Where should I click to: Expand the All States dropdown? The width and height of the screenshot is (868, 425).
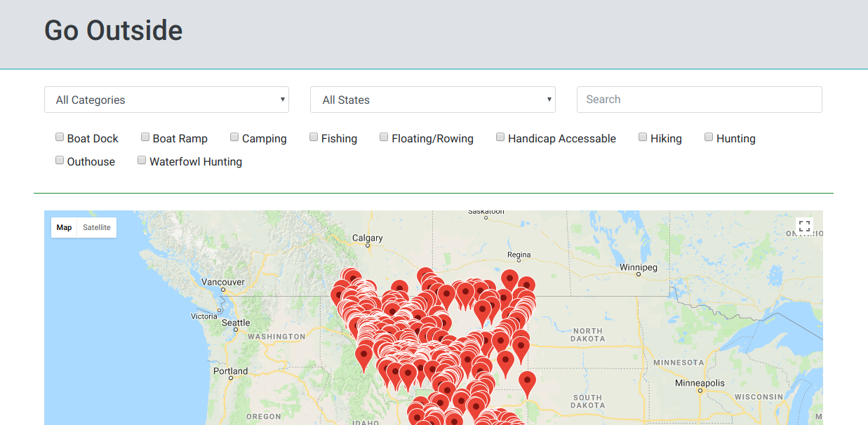click(x=432, y=100)
